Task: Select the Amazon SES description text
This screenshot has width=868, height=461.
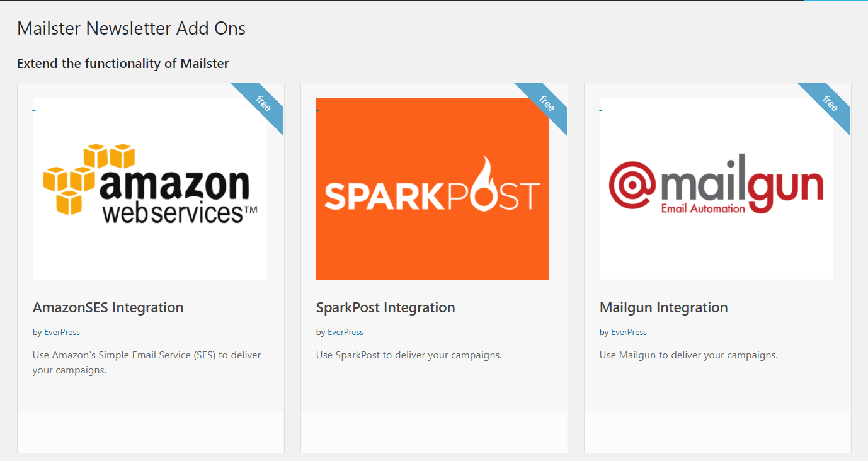Action: click(x=147, y=362)
